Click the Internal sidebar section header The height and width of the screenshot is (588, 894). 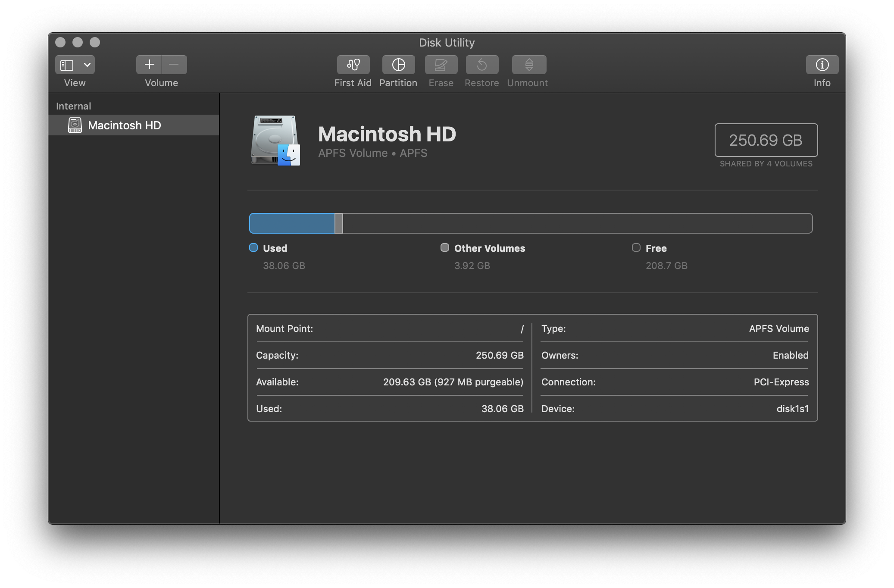[x=73, y=106]
